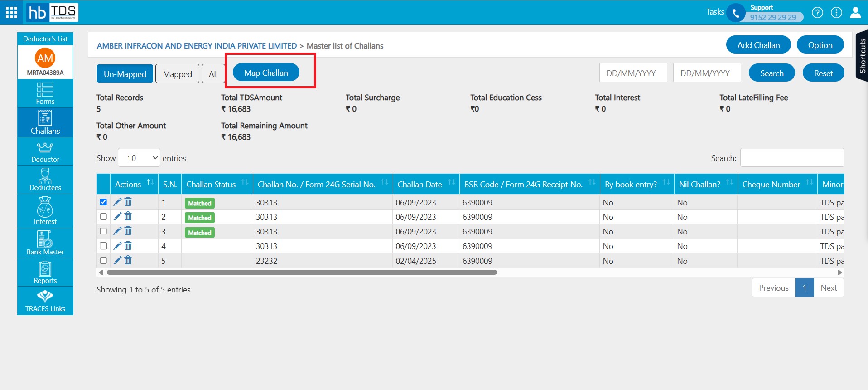Open the Show entries dropdown
The height and width of the screenshot is (390, 868).
point(139,158)
